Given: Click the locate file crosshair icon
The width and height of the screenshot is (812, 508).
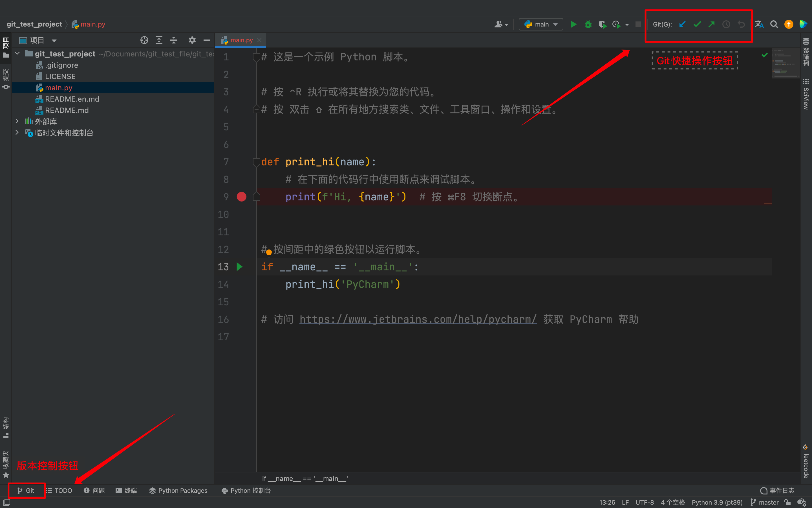Looking at the screenshot, I should pos(144,40).
